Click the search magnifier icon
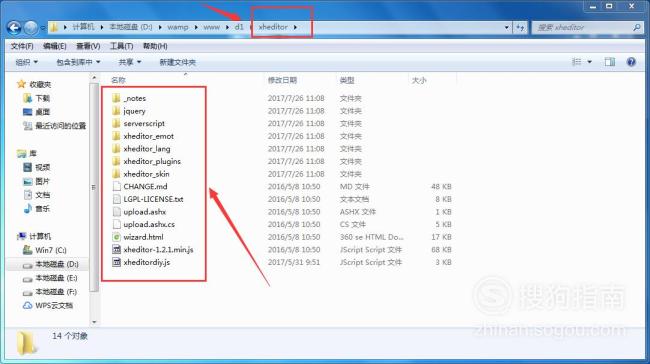This screenshot has width=650, height=364. coord(636,27)
